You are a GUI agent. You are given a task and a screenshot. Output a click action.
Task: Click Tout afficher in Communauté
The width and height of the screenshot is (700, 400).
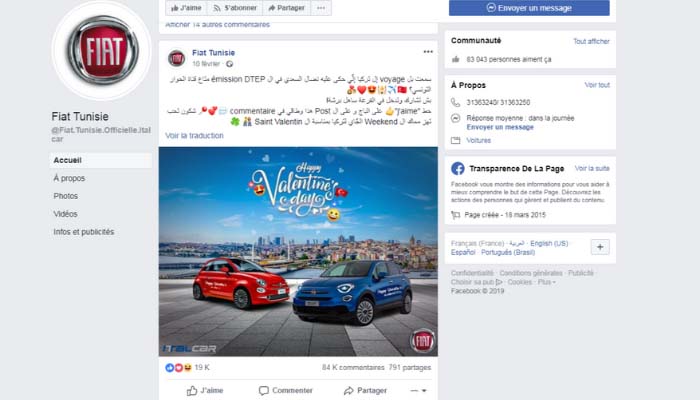coord(591,41)
